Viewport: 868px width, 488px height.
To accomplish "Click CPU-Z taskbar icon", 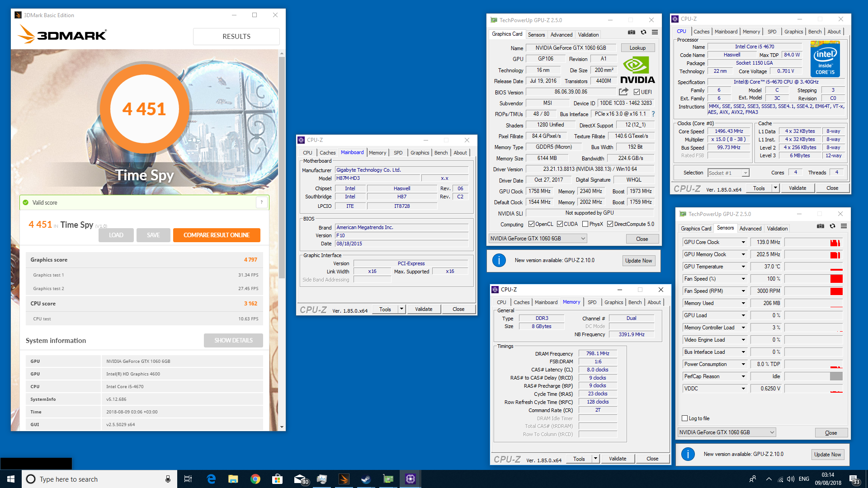I will click(410, 479).
